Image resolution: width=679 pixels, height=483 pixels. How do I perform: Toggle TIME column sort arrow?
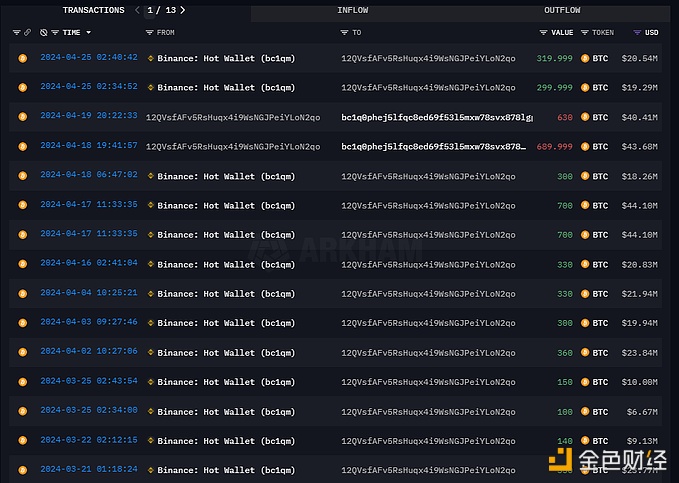[x=88, y=32]
